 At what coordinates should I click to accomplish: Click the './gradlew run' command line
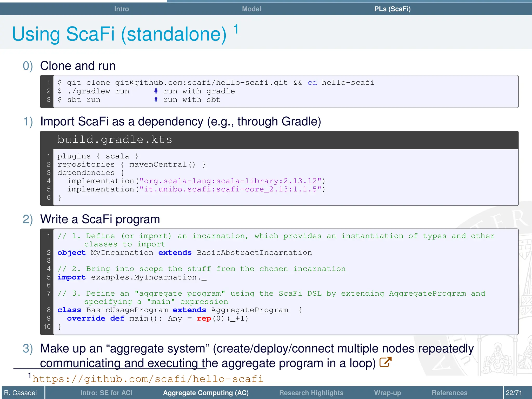pyautogui.click(x=146, y=91)
